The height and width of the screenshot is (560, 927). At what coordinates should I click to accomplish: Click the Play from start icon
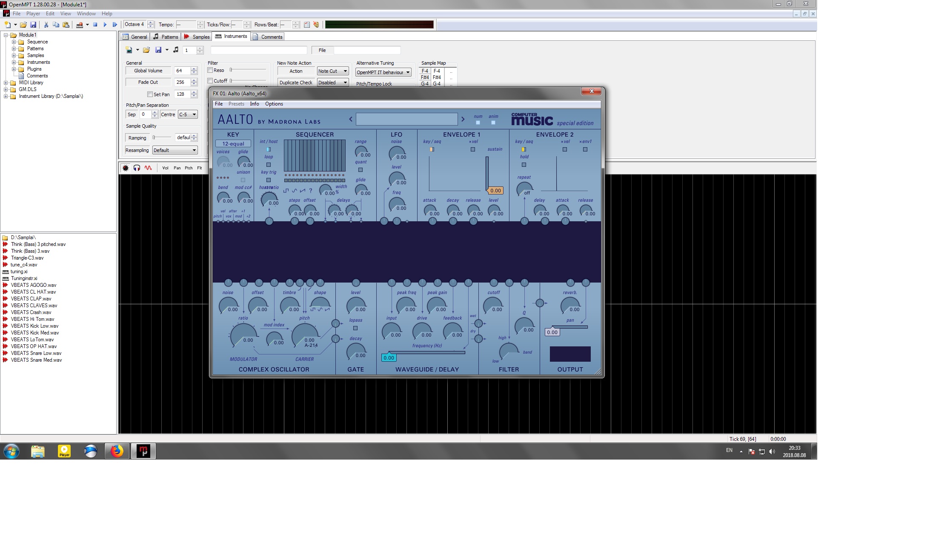point(114,25)
